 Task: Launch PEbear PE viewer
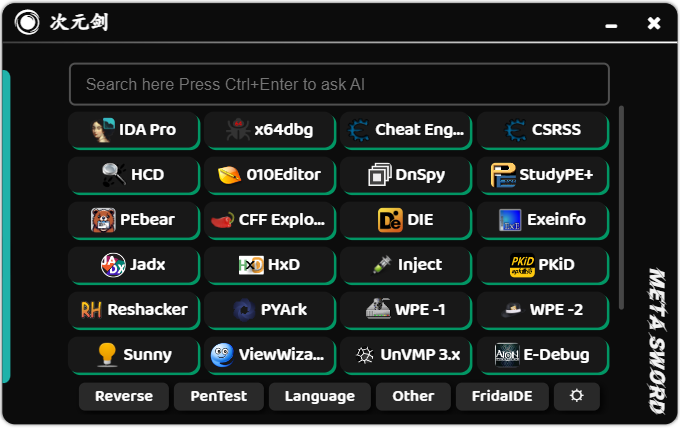pyautogui.click(x=134, y=220)
